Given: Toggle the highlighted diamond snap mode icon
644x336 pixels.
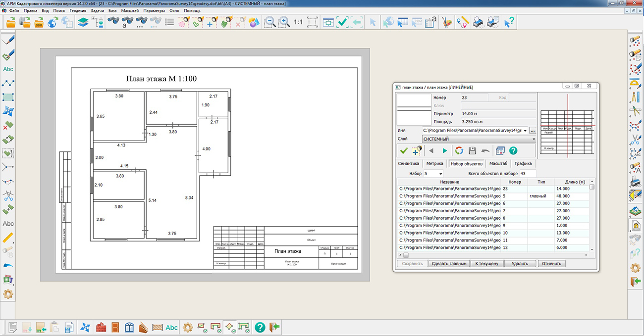Looking at the screenshot, I should tap(230, 327).
